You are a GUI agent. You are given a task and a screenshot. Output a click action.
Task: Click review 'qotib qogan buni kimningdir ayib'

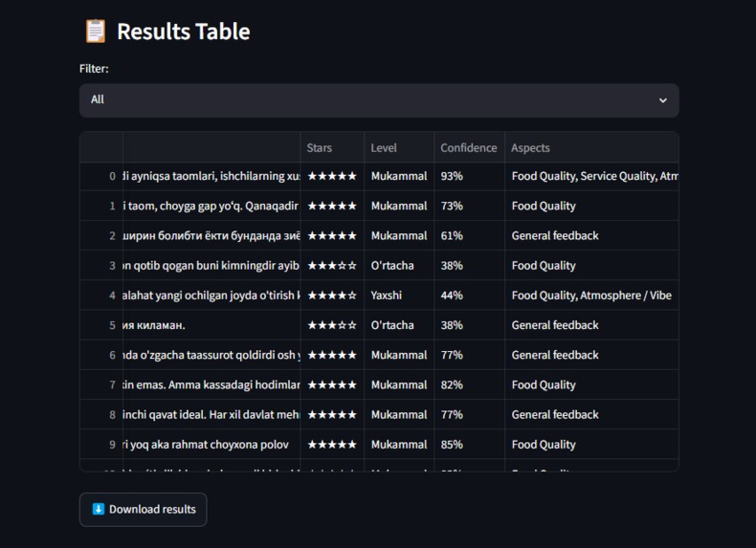coord(211,266)
